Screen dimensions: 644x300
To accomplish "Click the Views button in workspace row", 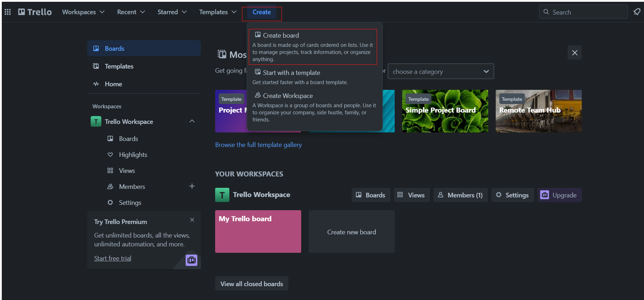I will 412,195.
